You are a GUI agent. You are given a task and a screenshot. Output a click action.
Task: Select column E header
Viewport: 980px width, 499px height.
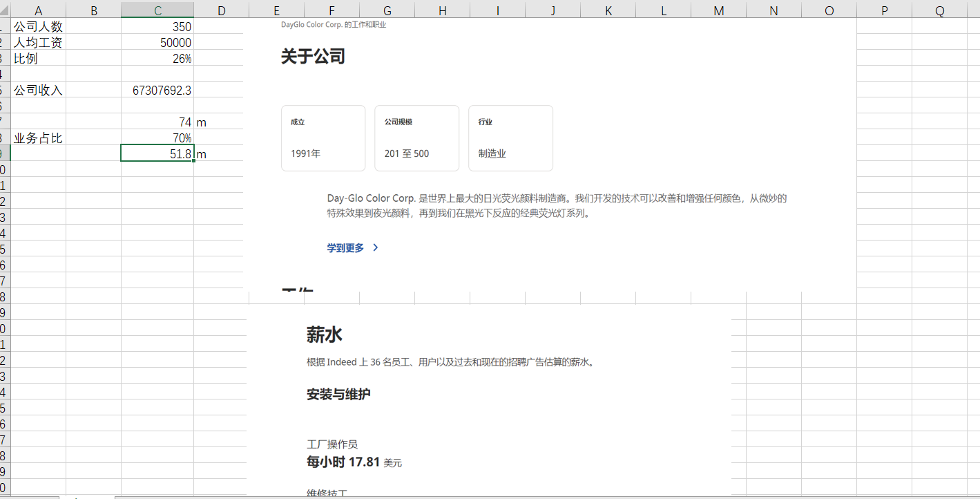coord(276,10)
